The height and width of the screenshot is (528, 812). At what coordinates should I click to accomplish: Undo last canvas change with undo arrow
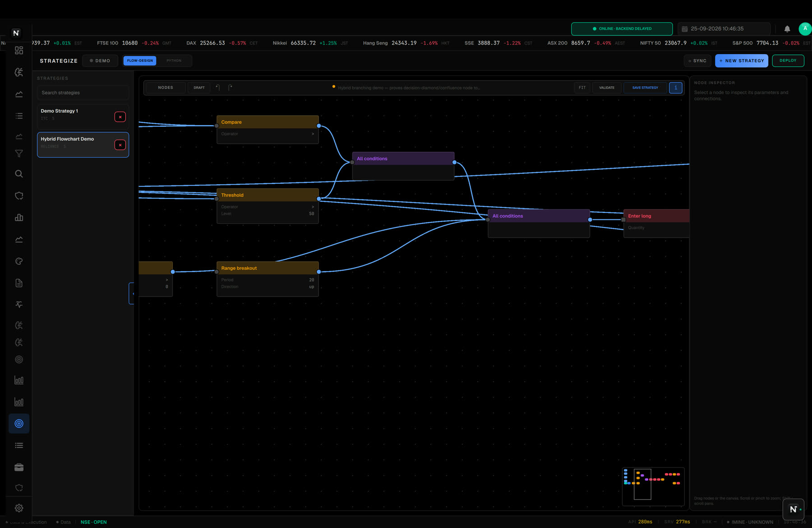coord(217,88)
